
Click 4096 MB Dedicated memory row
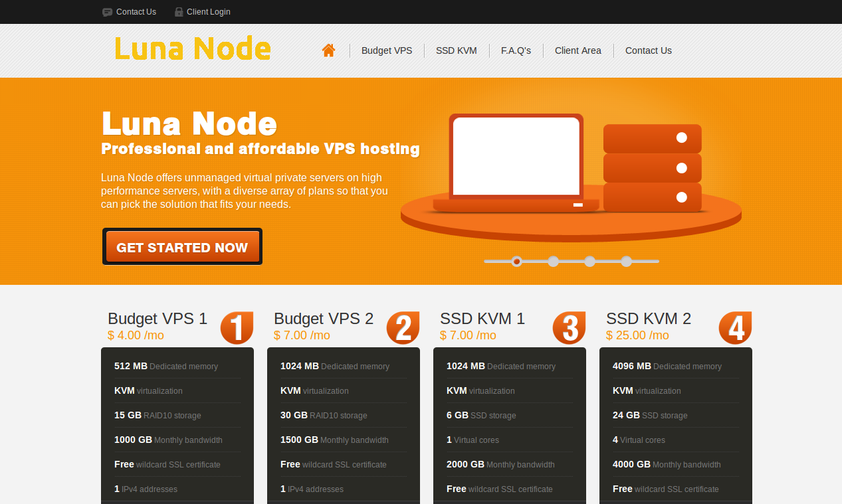[x=676, y=366]
